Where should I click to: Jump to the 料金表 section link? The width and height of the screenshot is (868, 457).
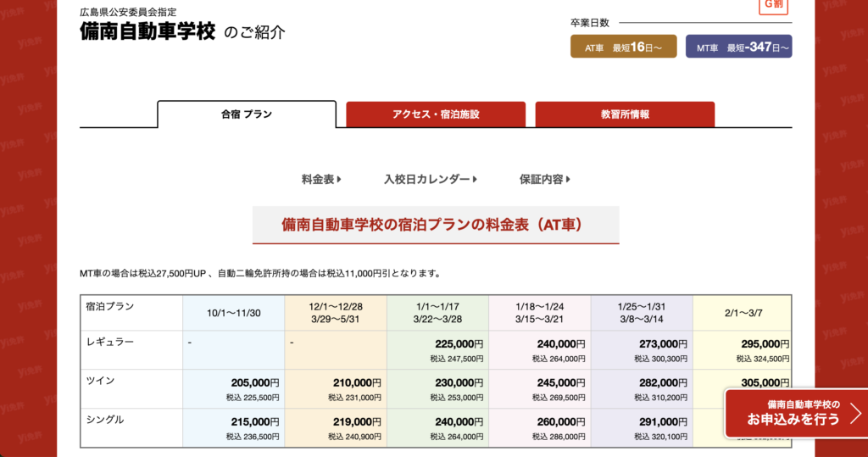pos(321,180)
